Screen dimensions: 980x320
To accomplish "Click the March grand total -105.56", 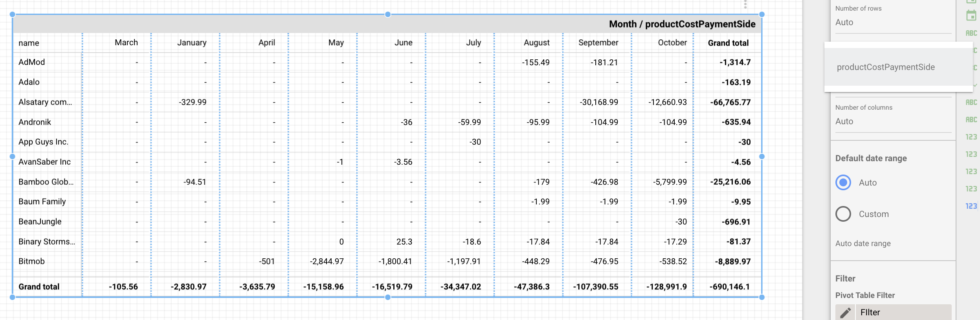I will point(123,287).
